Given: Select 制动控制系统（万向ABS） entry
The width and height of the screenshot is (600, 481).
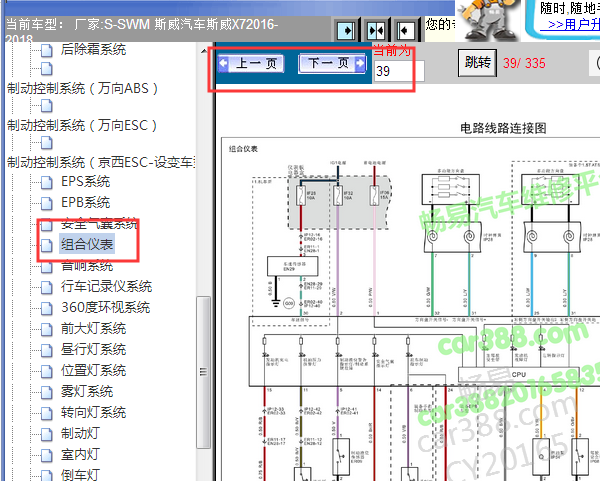Looking at the screenshot, I should click(83, 88).
